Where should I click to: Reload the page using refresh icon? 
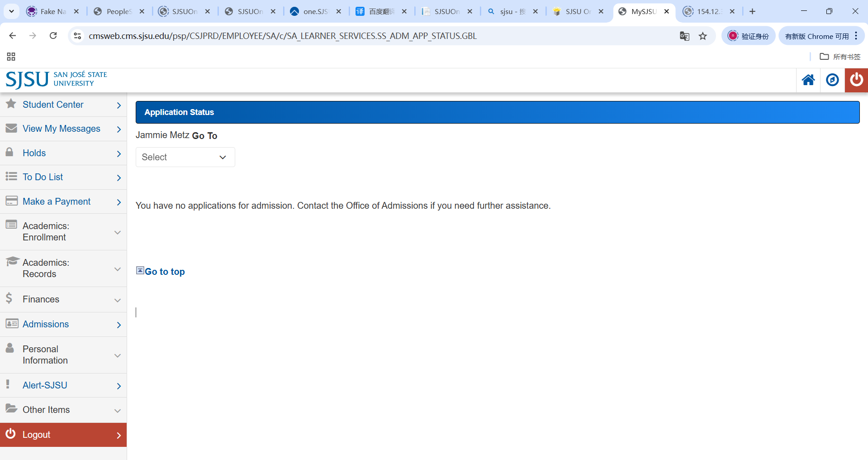point(53,36)
